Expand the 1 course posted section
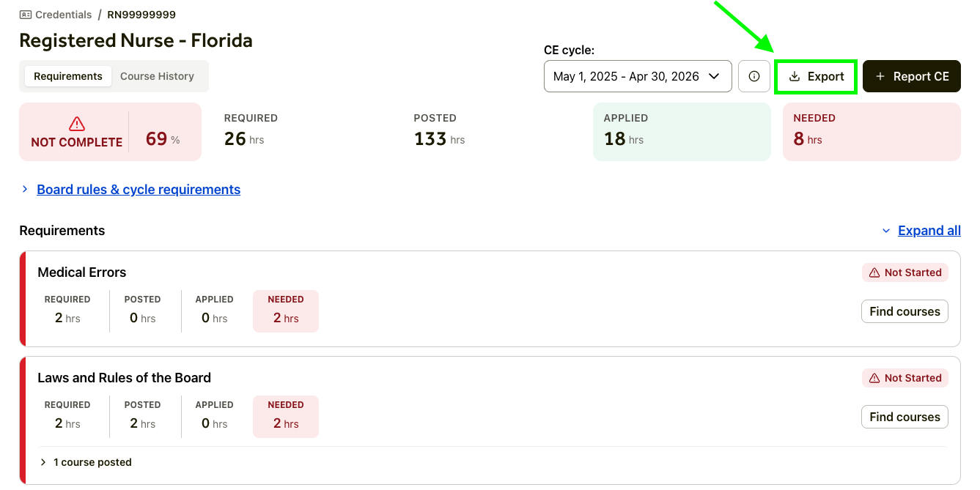Viewport: 980px width, 490px height. click(44, 462)
